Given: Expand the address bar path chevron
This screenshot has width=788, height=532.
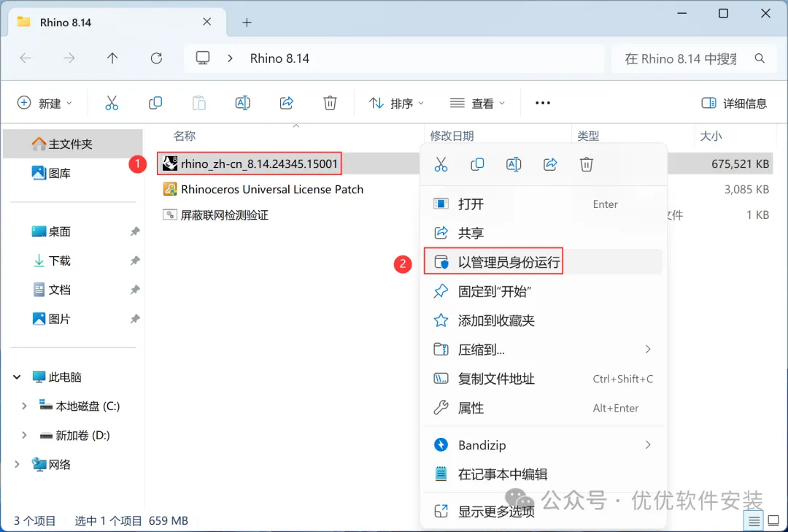Looking at the screenshot, I should 230,58.
